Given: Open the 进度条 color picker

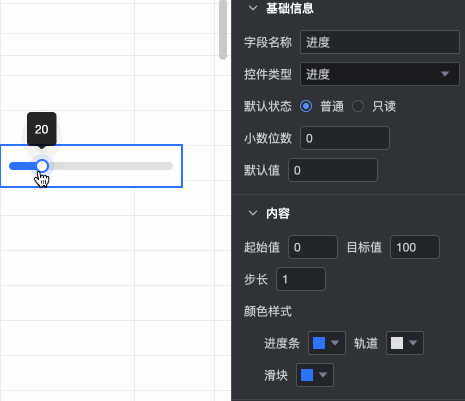Looking at the screenshot, I should tap(327, 343).
